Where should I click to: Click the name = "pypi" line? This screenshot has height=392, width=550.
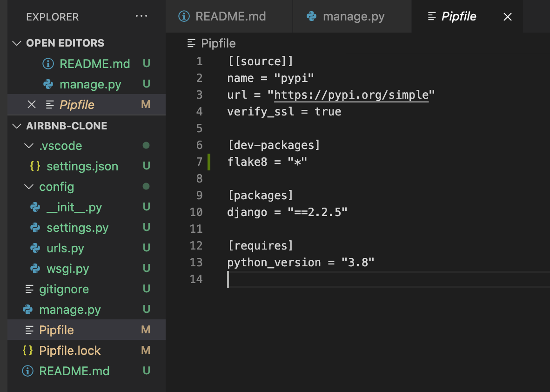pos(270,78)
